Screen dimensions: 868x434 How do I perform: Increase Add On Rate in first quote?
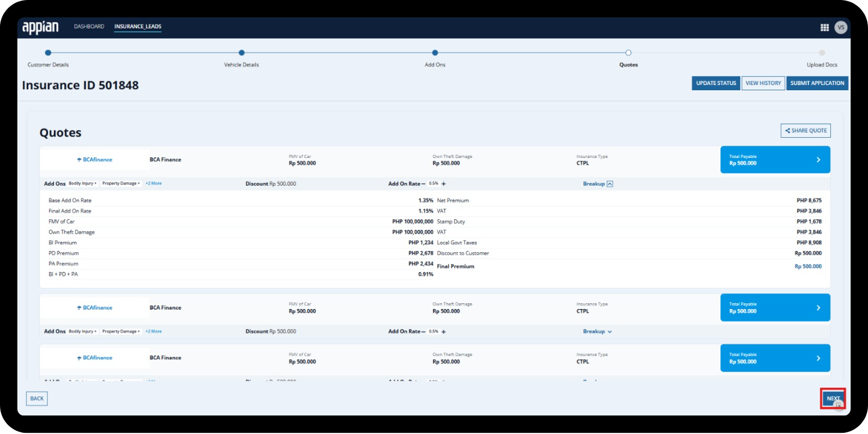(x=444, y=183)
